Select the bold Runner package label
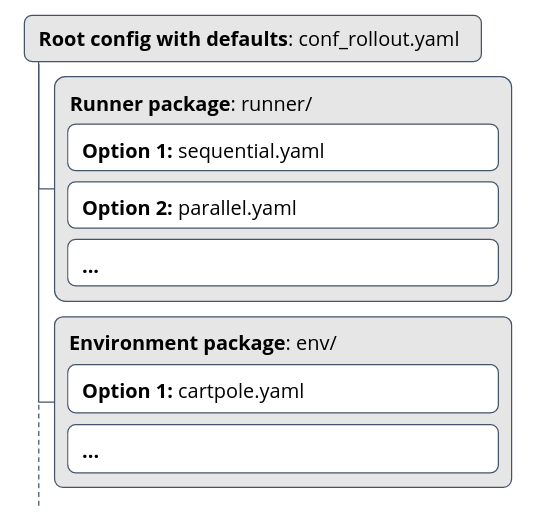 click(x=150, y=104)
